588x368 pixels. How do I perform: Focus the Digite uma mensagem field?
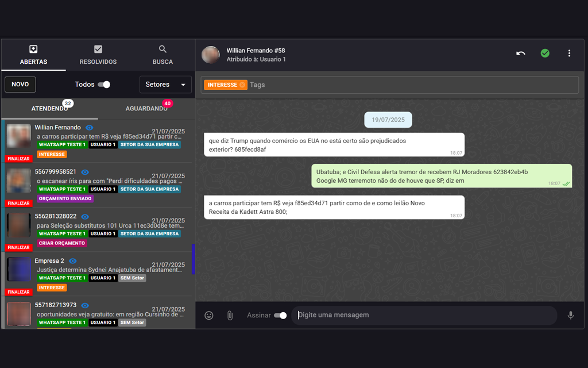click(424, 315)
